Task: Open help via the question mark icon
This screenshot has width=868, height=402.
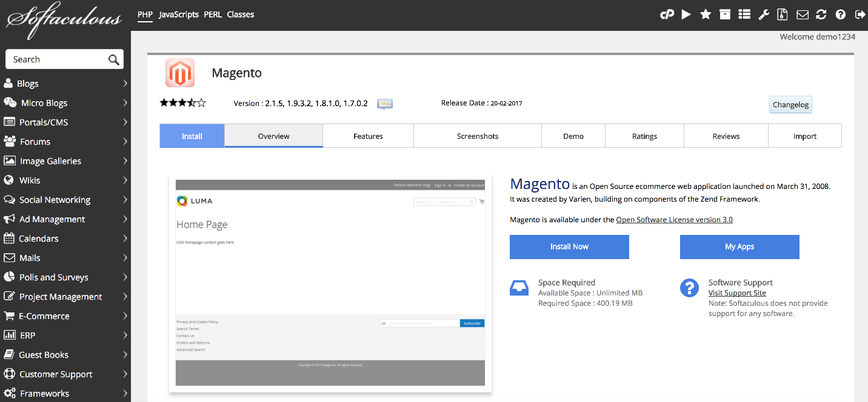Action: (841, 15)
